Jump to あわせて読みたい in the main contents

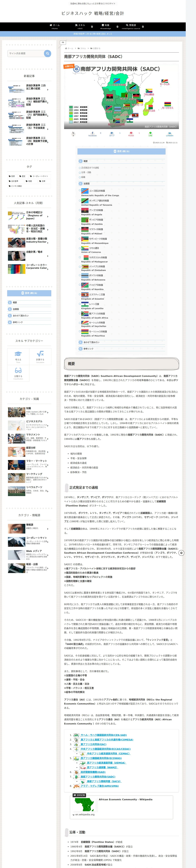pyautogui.click(x=121, y=342)
